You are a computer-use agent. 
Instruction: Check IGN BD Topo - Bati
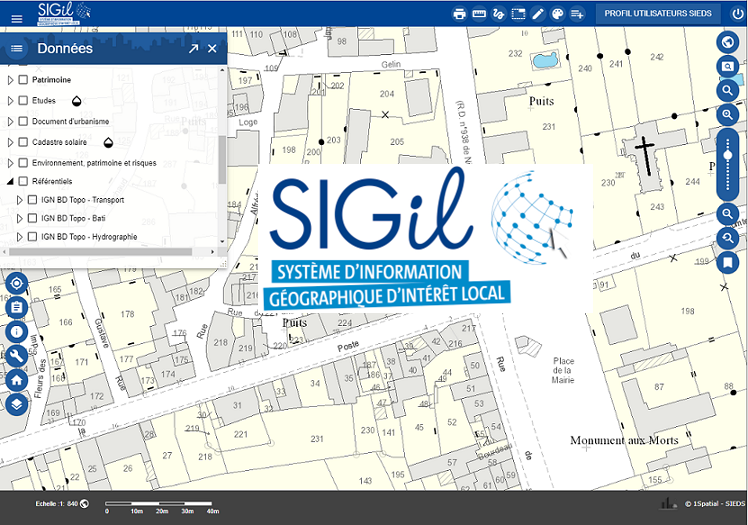click(32, 218)
